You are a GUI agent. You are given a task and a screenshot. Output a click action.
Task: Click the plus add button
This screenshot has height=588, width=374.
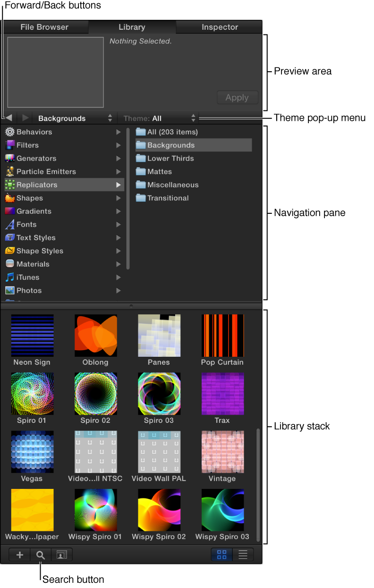20,555
